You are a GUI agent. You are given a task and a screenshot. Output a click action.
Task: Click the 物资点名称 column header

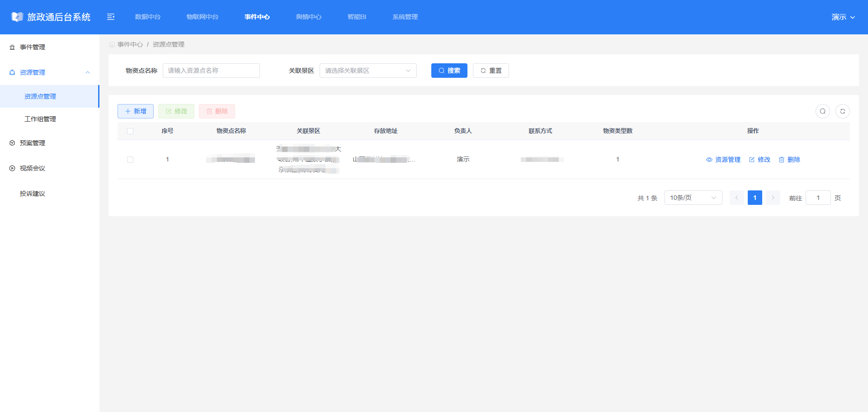231,131
